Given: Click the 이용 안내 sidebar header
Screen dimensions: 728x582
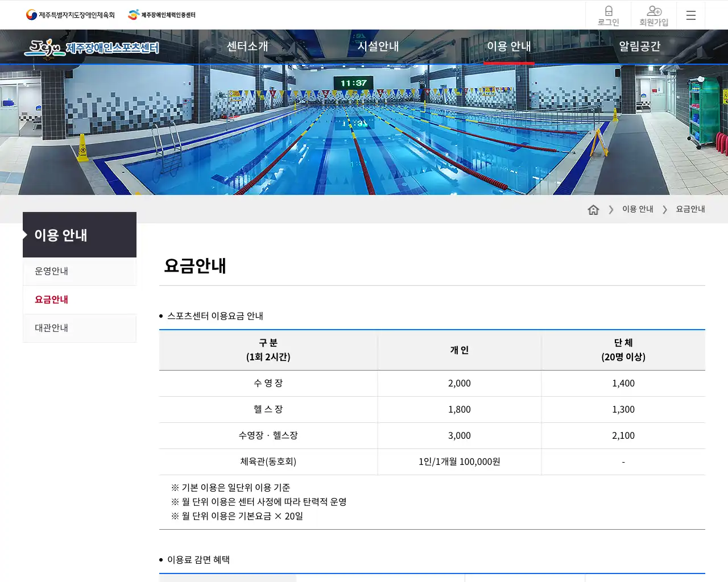Looking at the screenshot, I should tap(80, 235).
